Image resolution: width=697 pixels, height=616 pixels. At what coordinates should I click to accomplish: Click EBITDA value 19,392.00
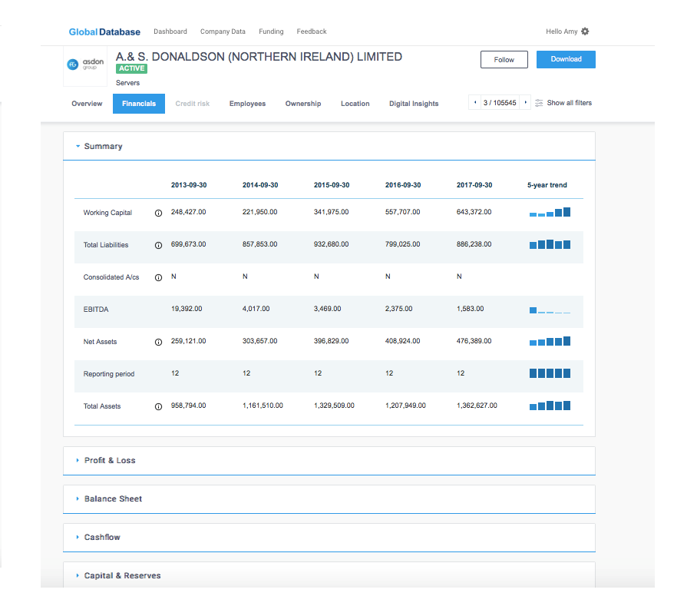[187, 309]
